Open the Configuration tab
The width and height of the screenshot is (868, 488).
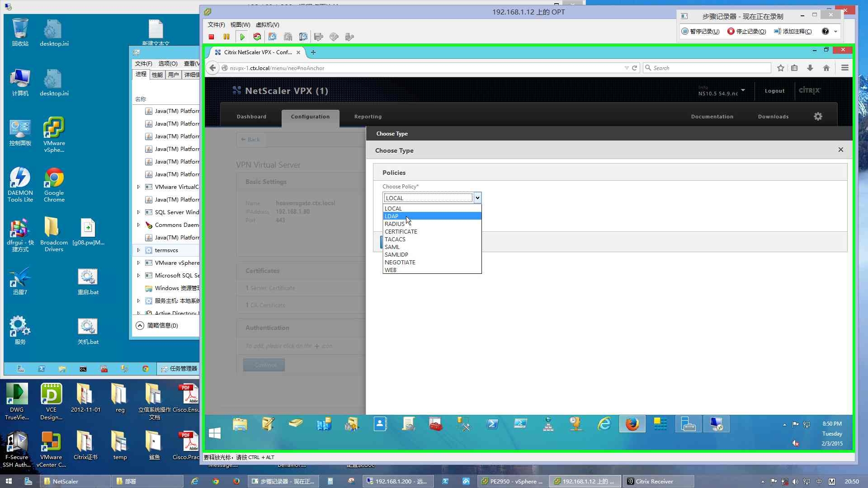pyautogui.click(x=310, y=117)
